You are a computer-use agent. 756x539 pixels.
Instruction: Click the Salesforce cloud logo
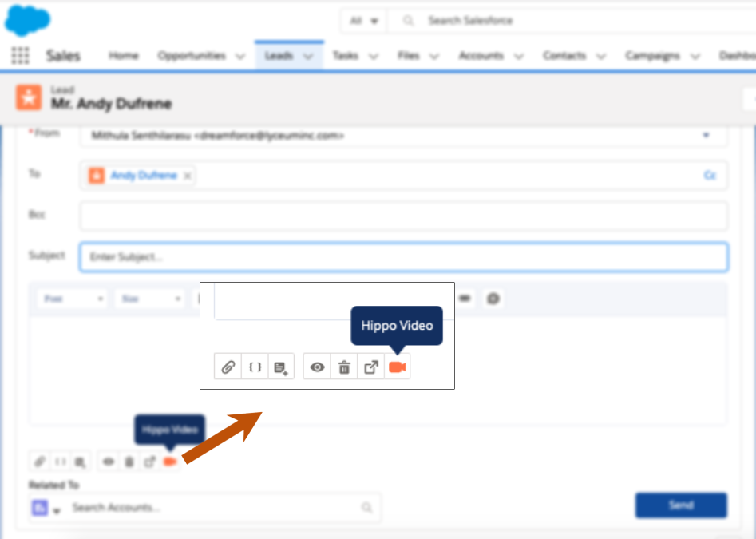(27, 20)
